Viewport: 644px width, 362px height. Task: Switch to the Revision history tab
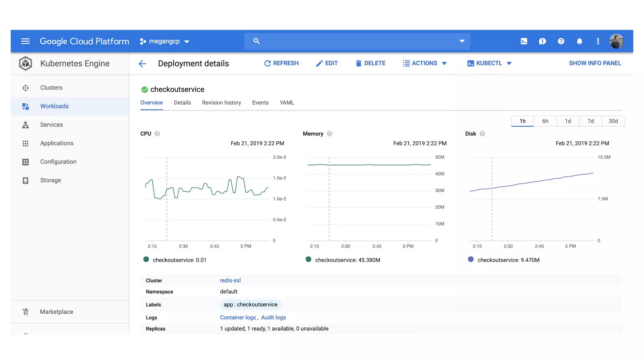pyautogui.click(x=221, y=103)
